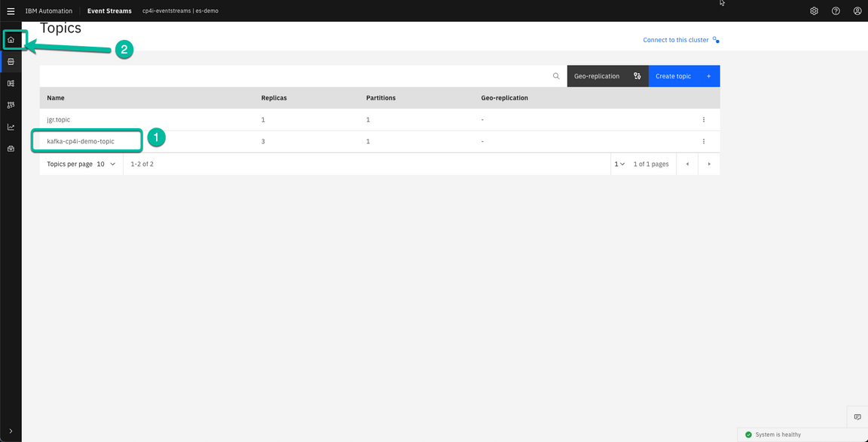This screenshot has height=442, width=868.
Task: Open the settings gear icon
Action: pyautogui.click(x=814, y=11)
